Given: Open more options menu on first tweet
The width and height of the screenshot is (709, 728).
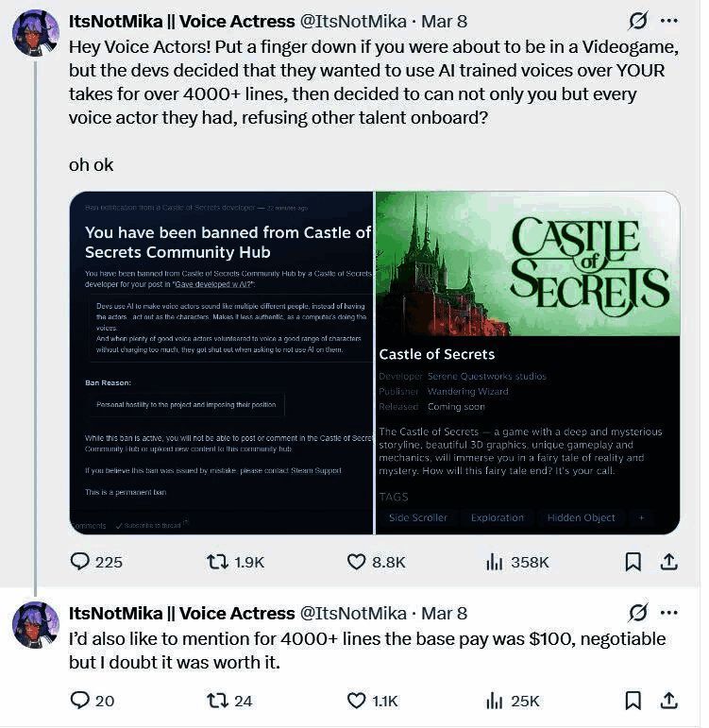Looking at the screenshot, I should tap(669, 21).
